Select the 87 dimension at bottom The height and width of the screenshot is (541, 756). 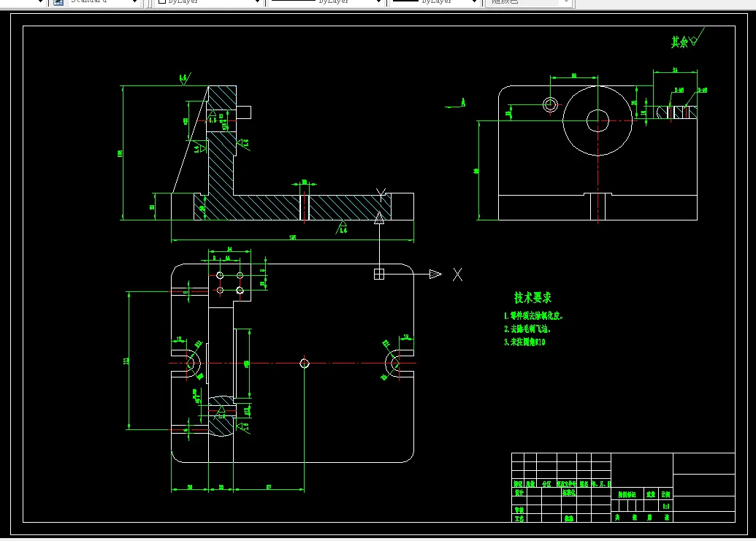point(269,487)
